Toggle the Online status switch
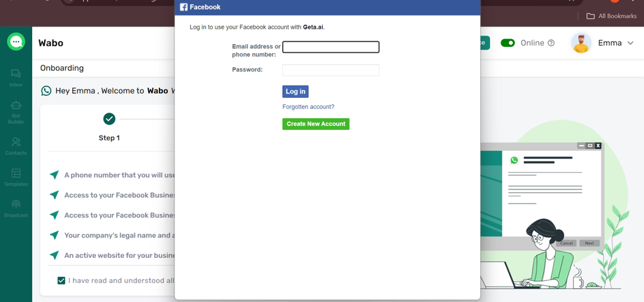The image size is (644, 302). (x=507, y=43)
